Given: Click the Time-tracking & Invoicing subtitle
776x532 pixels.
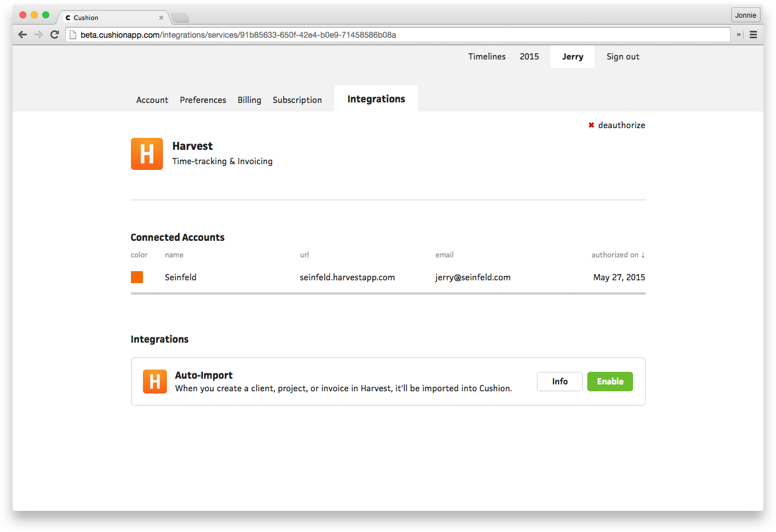Looking at the screenshot, I should coord(222,161).
